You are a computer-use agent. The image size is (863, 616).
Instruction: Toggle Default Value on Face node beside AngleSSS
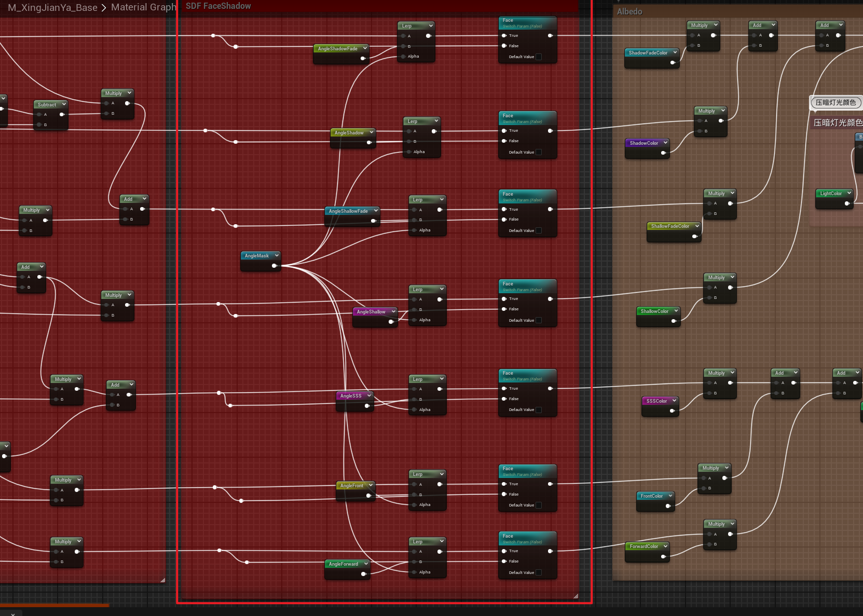[538, 410]
